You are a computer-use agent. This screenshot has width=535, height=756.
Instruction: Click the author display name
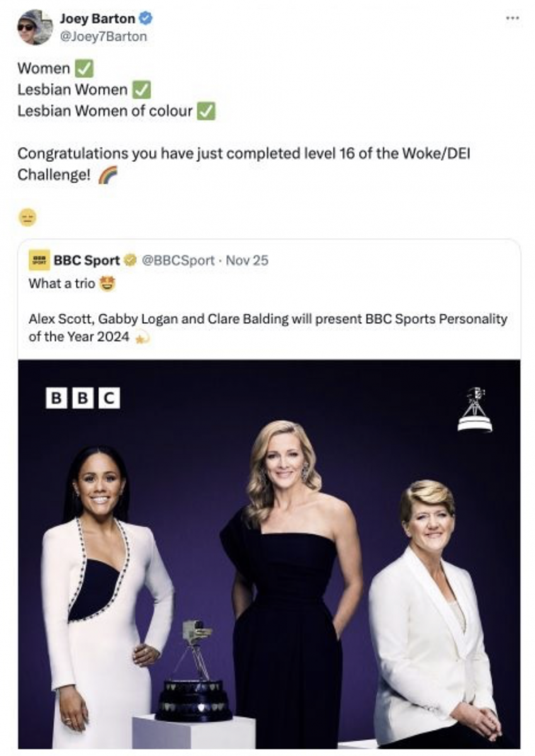pos(98,20)
